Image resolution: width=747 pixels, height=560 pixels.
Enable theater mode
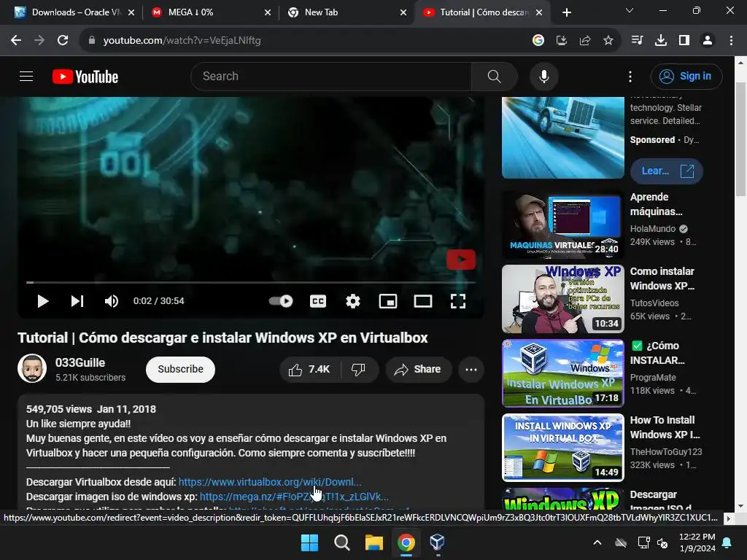[422, 301]
